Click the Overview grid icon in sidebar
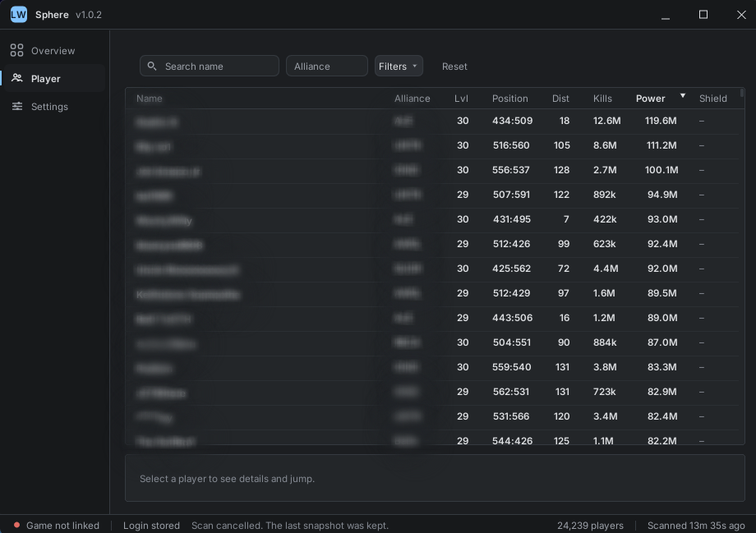 (17, 50)
